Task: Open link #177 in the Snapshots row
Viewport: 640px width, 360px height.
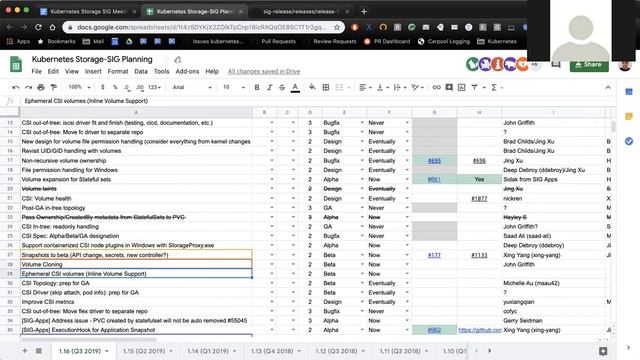Action: click(x=434, y=255)
